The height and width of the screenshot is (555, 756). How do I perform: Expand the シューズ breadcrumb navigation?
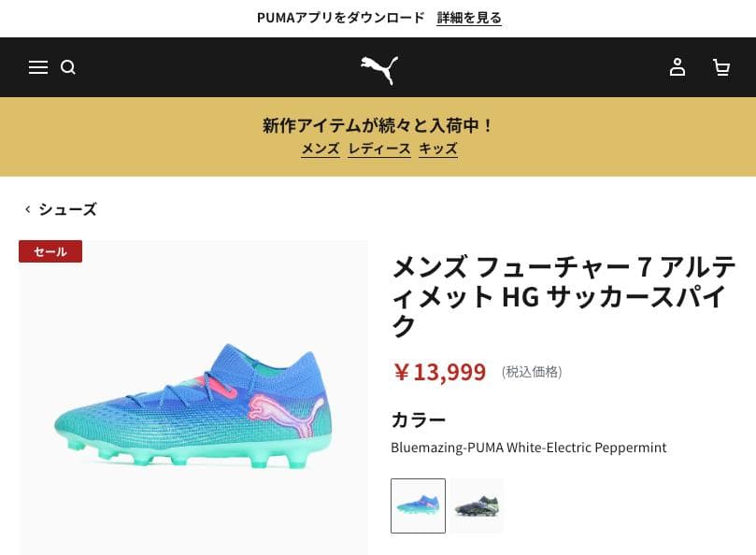tap(68, 209)
